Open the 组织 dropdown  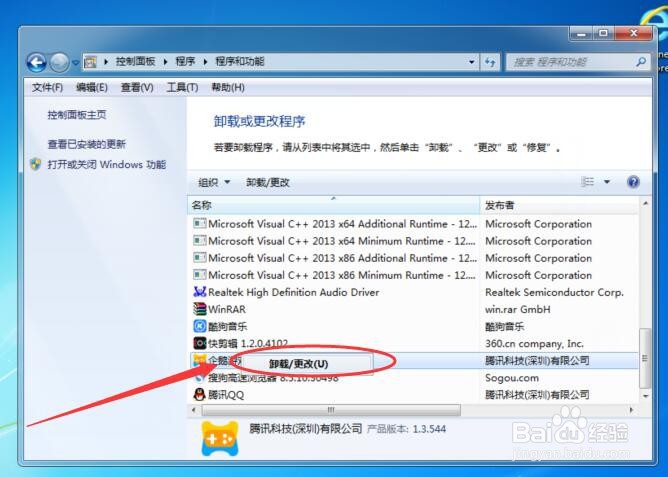(x=214, y=182)
